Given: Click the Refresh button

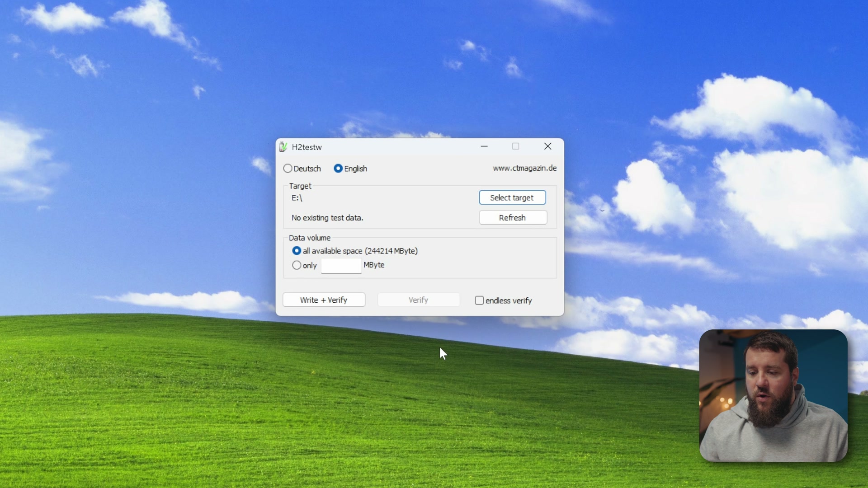Looking at the screenshot, I should point(513,217).
